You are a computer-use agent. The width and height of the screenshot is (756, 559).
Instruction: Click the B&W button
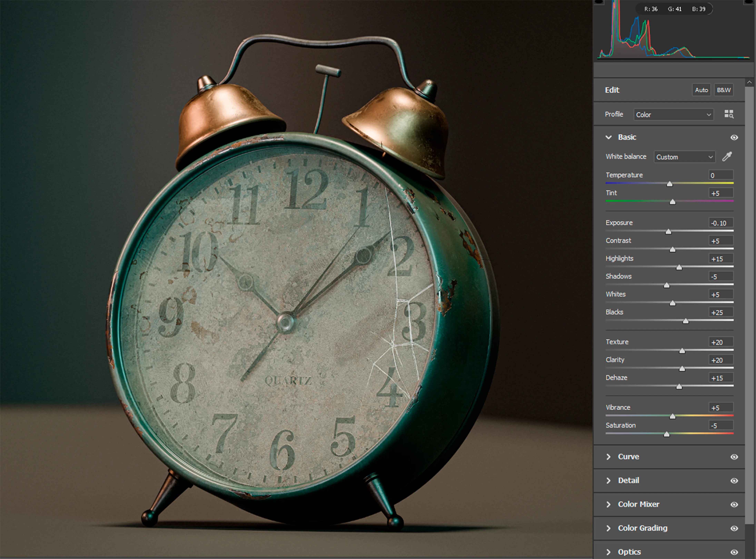pos(724,90)
